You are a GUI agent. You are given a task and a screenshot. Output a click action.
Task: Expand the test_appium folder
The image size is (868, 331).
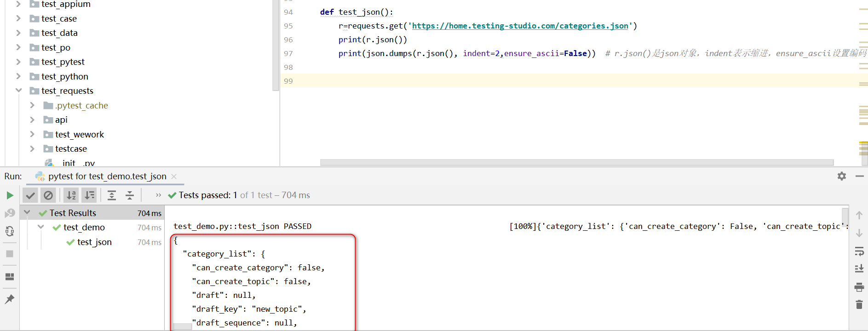click(x=18, y=4)
